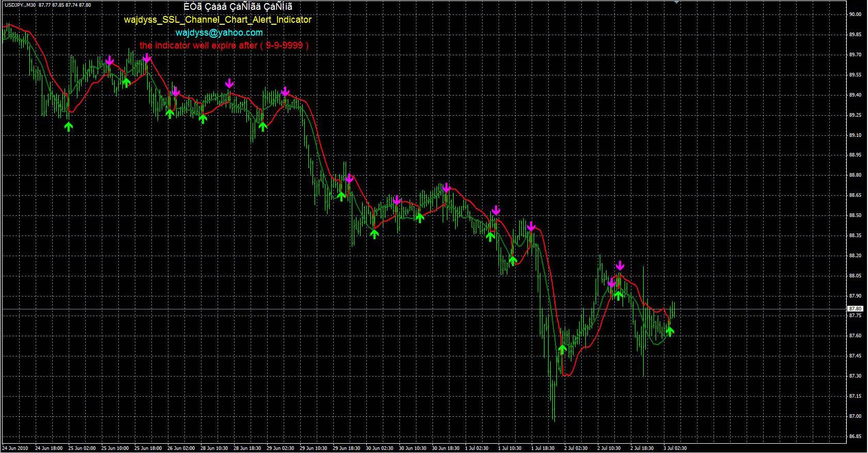Click the 29 Jun 10:30 time label
Image resolution: width=868 pixels, height=453 pixels.
pos(314,448)
